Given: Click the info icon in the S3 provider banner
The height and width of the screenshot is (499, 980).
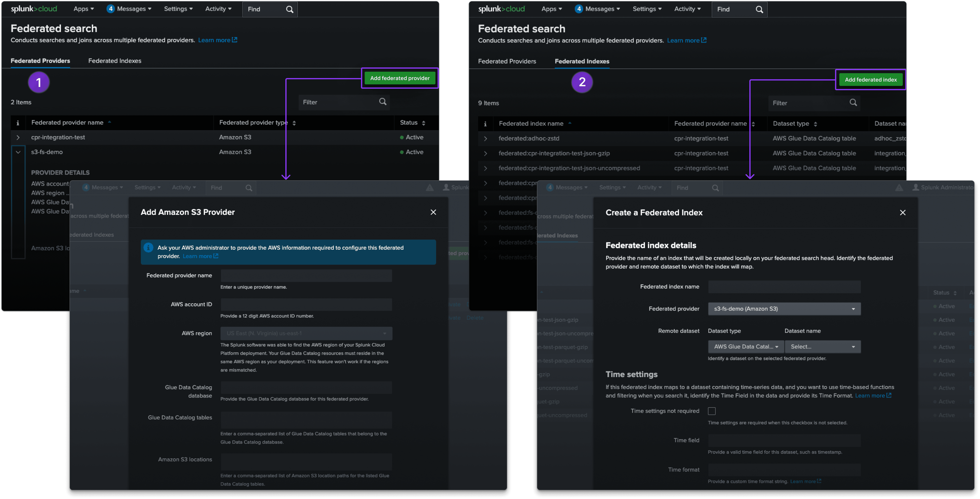Looking at the screenshot, I should [148, 248].
